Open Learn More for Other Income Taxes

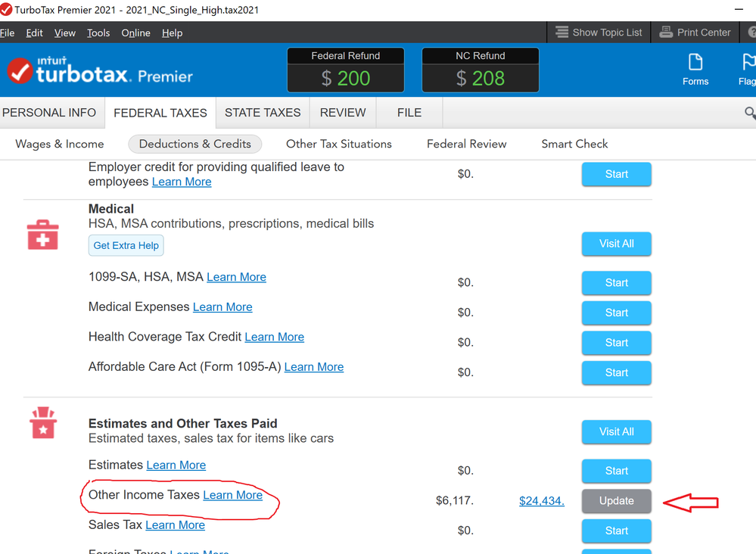(233, 495)
